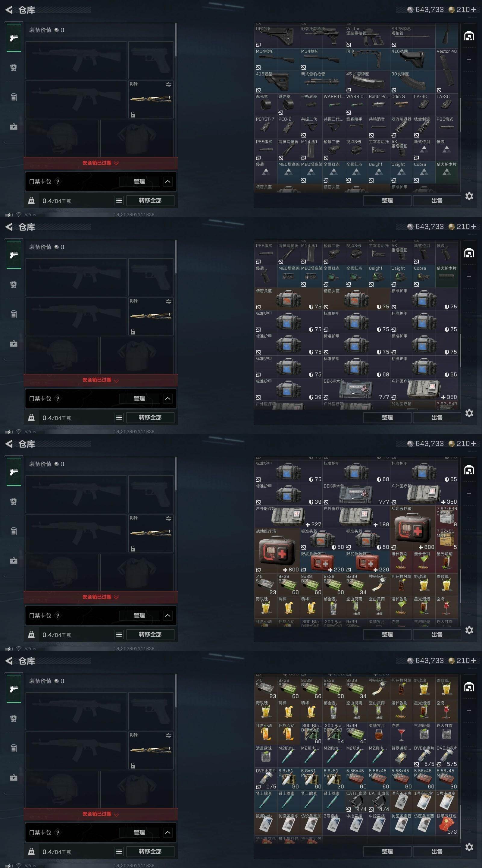Viewport: 482px width, 868px height.
Task: Select the 普罗透斯 item
Action: click(x=402, y=756)
